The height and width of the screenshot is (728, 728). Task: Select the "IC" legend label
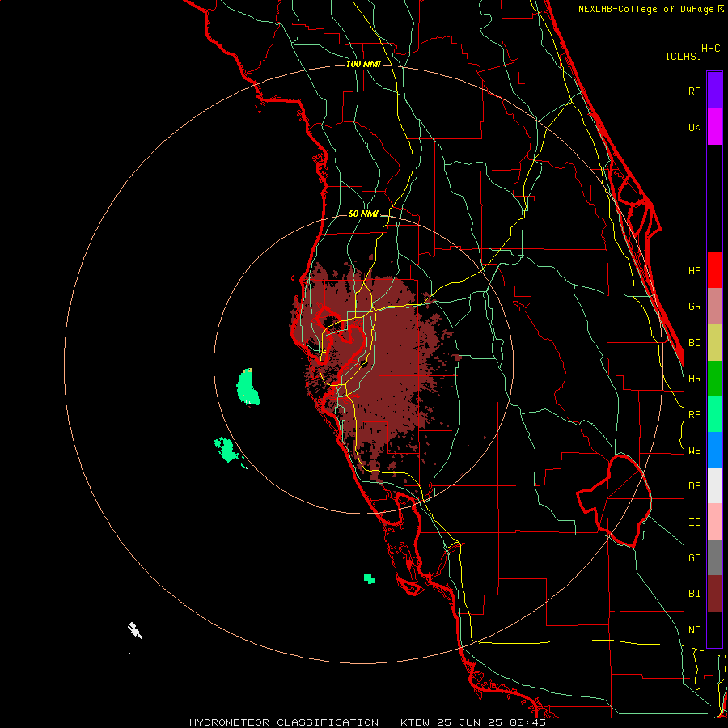coord(694,523)
